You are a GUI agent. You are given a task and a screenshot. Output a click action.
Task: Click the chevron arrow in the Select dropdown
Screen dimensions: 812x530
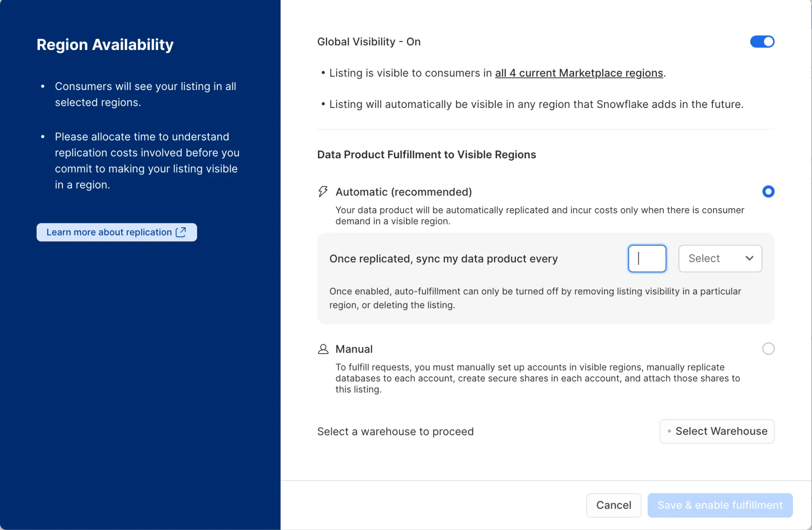749,258
